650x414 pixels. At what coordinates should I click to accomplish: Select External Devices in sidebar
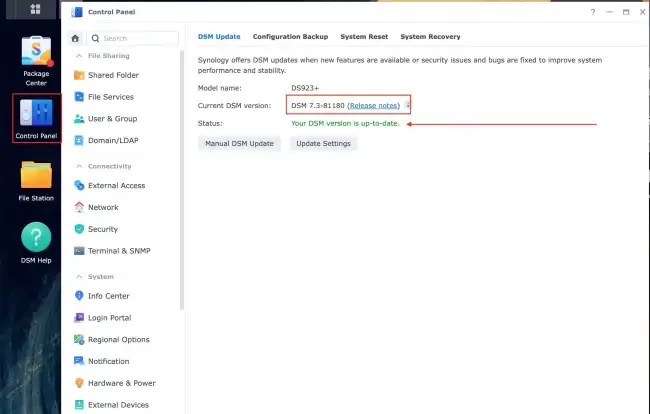coord(118,405)
